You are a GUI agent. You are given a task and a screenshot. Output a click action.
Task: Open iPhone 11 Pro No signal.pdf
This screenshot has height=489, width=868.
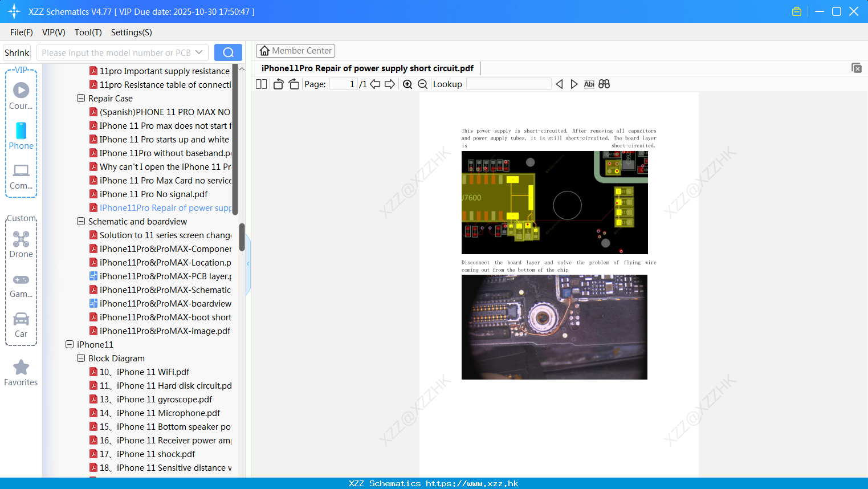pyautogui.click(x=149, y=194)
